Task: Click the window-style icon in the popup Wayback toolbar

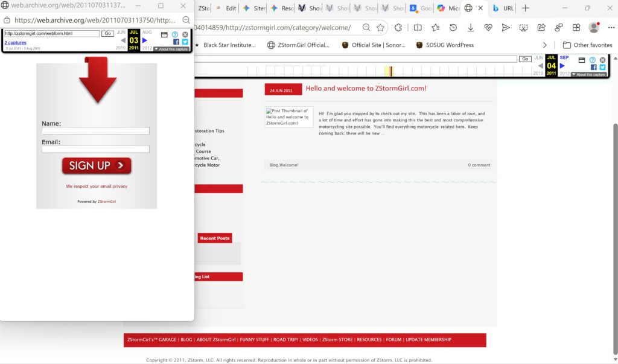Action: click(164, 34)
